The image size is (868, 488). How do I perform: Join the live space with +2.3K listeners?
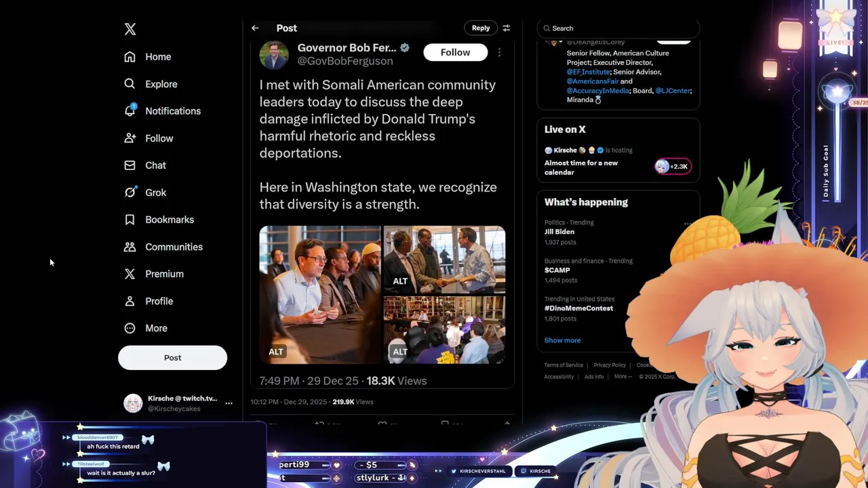pos(673,166)
